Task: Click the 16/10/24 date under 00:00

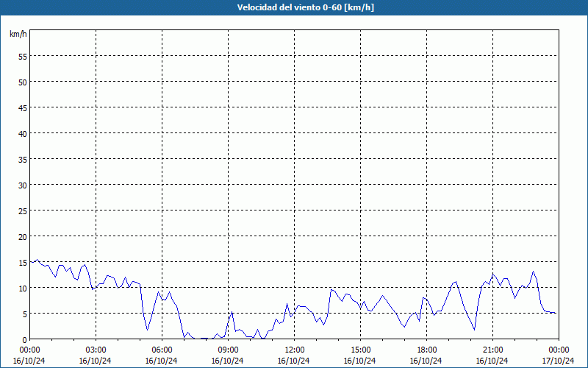Action: point(29,361)
